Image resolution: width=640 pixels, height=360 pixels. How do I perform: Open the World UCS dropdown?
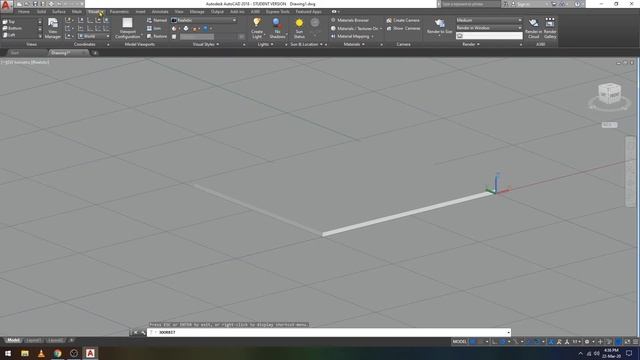click(93, 36)
